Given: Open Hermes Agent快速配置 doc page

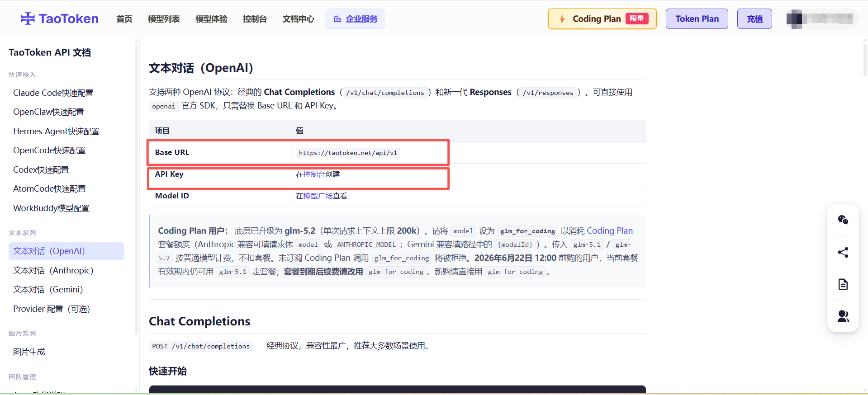Looking at the screenshot, I should coord(56,131).
